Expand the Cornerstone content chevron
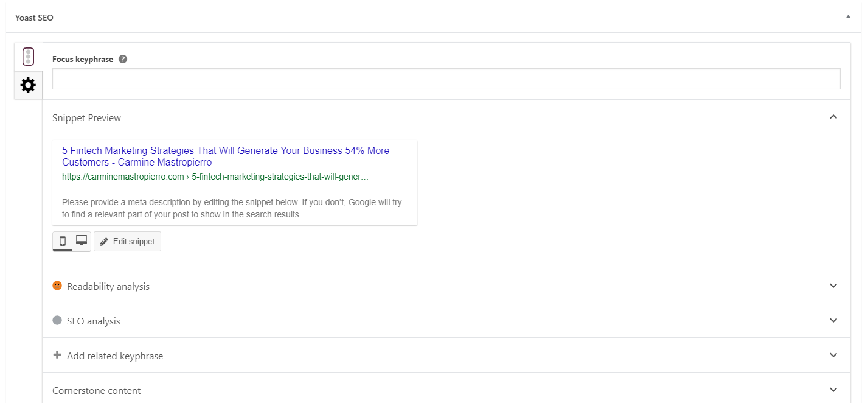 [x=833, y=390]
